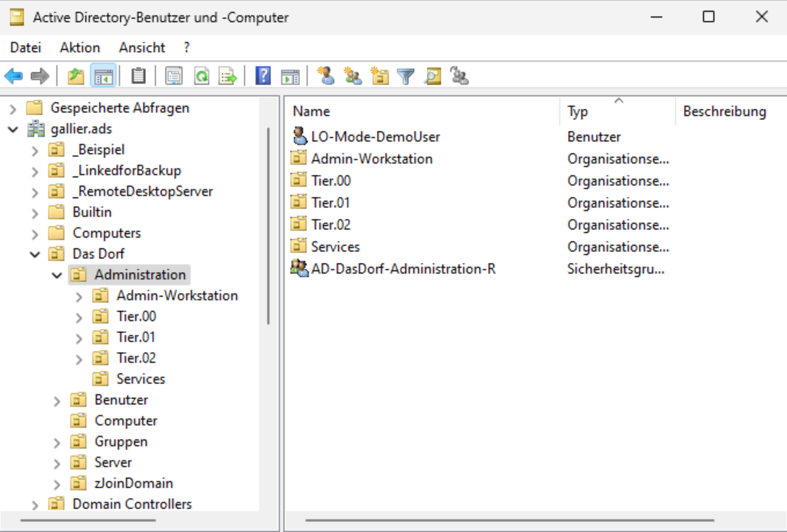787x532 pixels.
Task: Select LO-Mode-DemoUser row name
Action: click(375, 136)
